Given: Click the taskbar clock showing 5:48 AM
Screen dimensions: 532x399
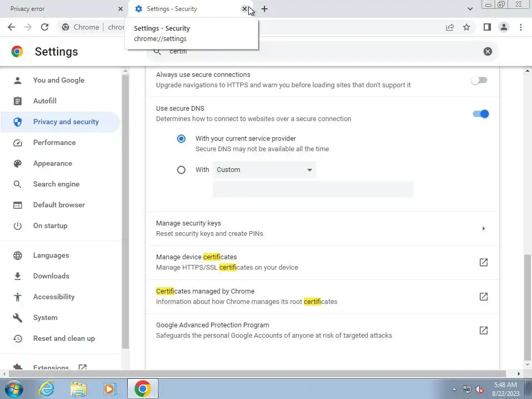Looking at the screenshot, I should click(506, 389).
